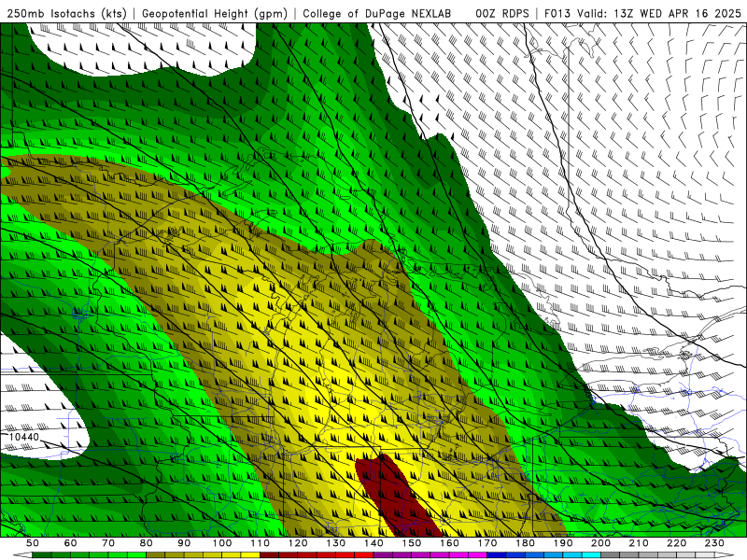Click the 180 label on the color scale

[526, 543]
